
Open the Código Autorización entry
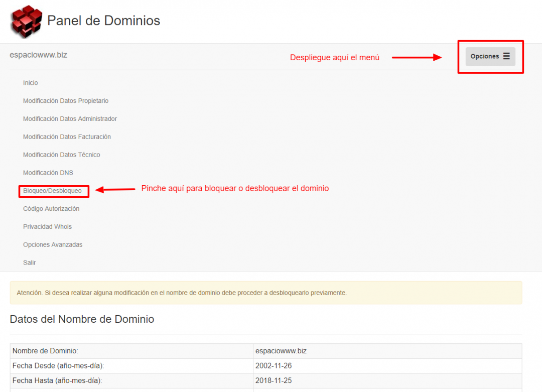pyautogui.click(x=51, y=209)
